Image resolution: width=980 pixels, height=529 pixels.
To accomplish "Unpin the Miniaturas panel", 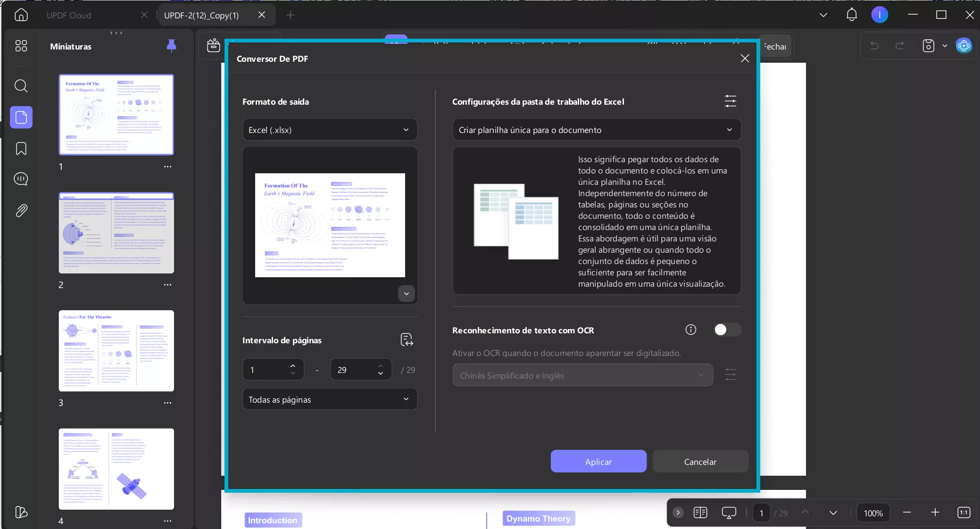I will tap(171, 46).
